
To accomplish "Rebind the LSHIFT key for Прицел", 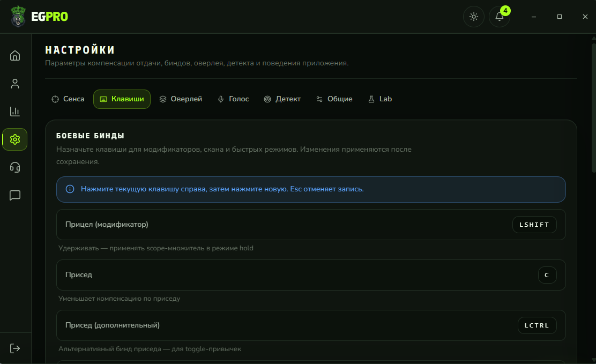I will point(534,225).
